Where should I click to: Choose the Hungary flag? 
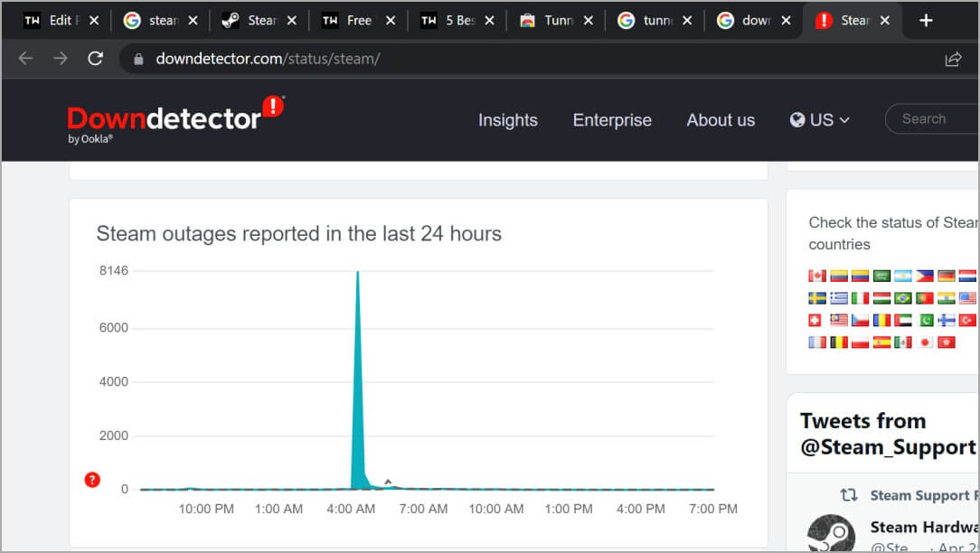pyautogui.click(x=881, y=298)
